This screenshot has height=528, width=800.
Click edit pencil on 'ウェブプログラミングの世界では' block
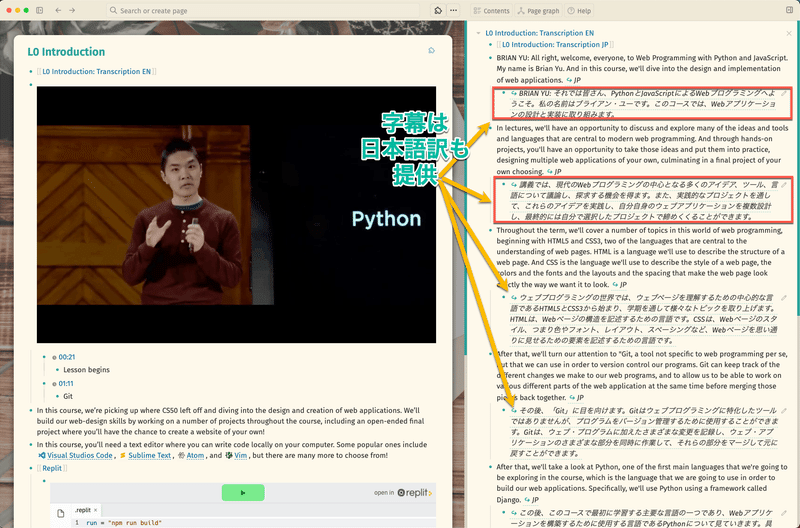pos(784,297)
